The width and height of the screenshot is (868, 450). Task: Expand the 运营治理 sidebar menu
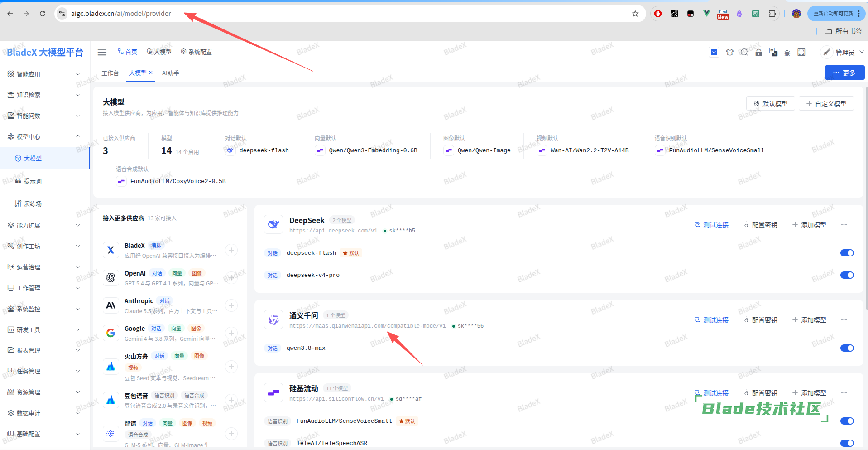pos(45,267)
